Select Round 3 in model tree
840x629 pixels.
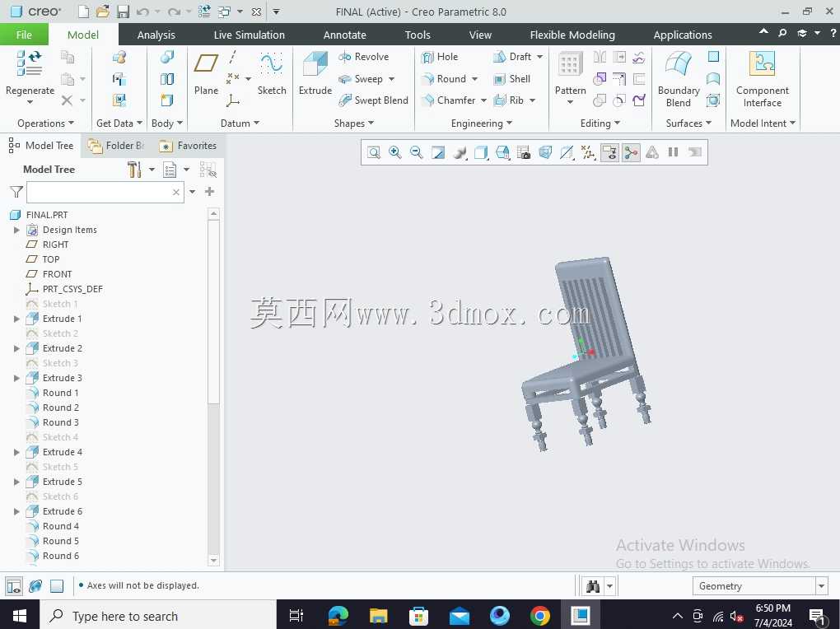click(61, 422)
